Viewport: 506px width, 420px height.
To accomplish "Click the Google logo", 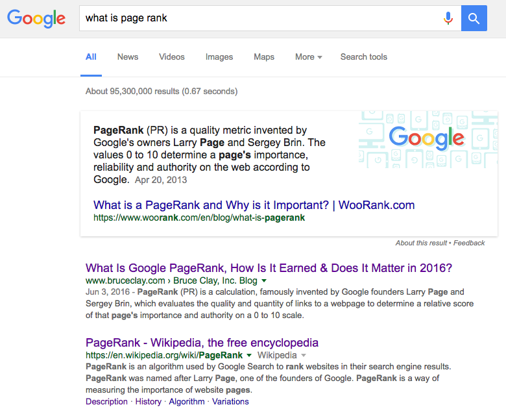I will click(x=36, y=18).
